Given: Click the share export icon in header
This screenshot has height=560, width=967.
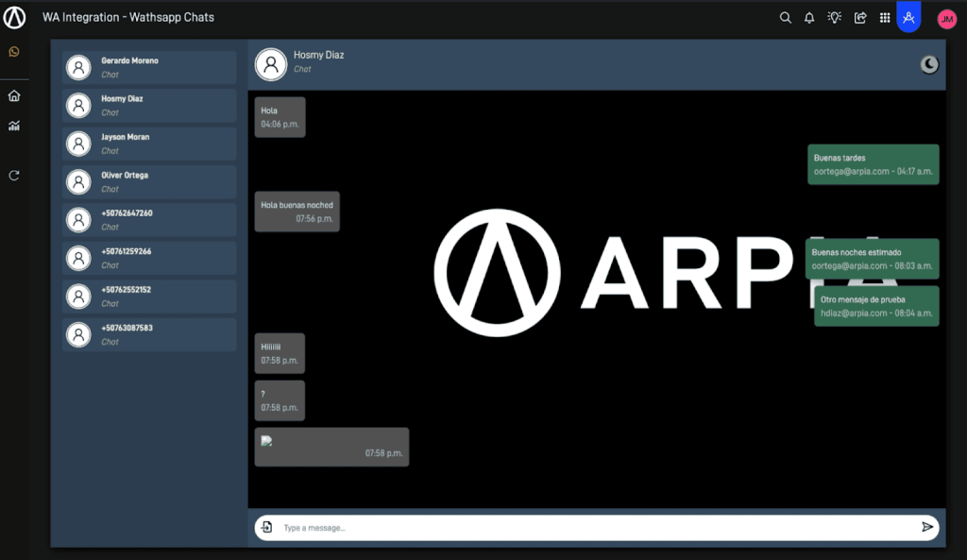Looking at the screenshot, I should (x=860, y=18).
